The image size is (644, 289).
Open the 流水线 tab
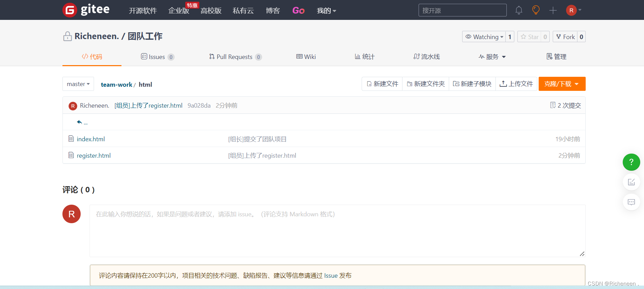coord(426,57)
